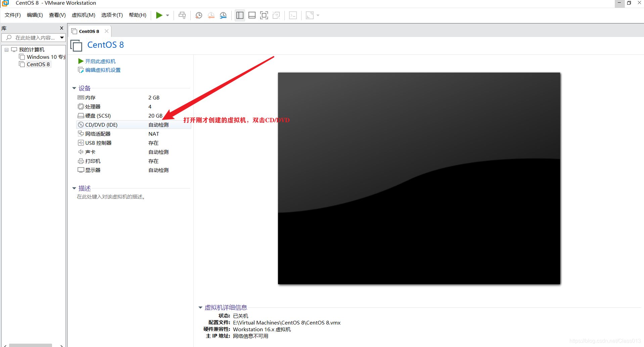Click the VMware icon in title bar
Image resolution: width=644 pixels, height=347 pixels.
5,3
